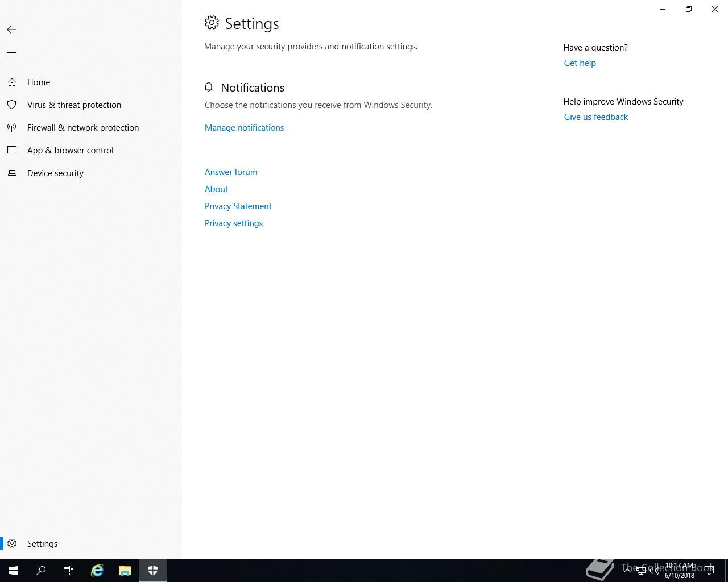Viewport: 728px width, 582px height.
Task: Toggle the hamburger navigation menu
Action: (x=11, y=55)
